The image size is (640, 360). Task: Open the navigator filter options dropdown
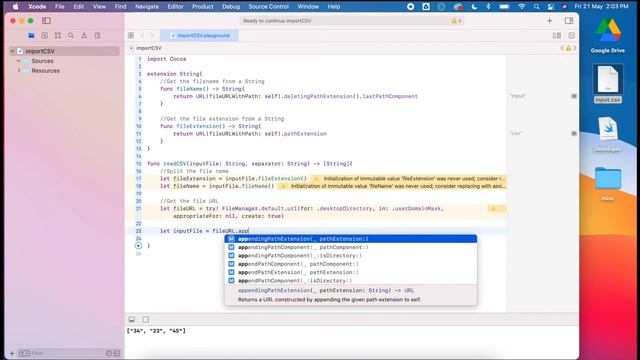click(x=24, y=353)
